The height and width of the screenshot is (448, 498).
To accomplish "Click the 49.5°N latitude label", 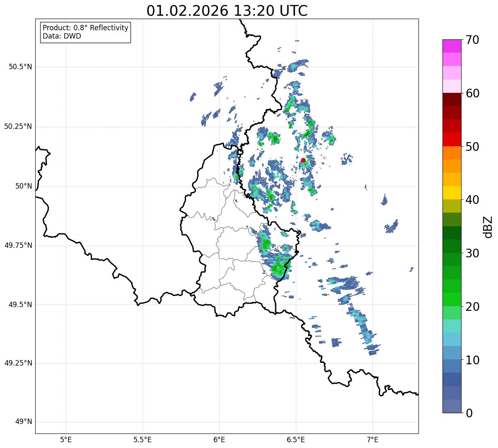I will (x=20, y=305).
